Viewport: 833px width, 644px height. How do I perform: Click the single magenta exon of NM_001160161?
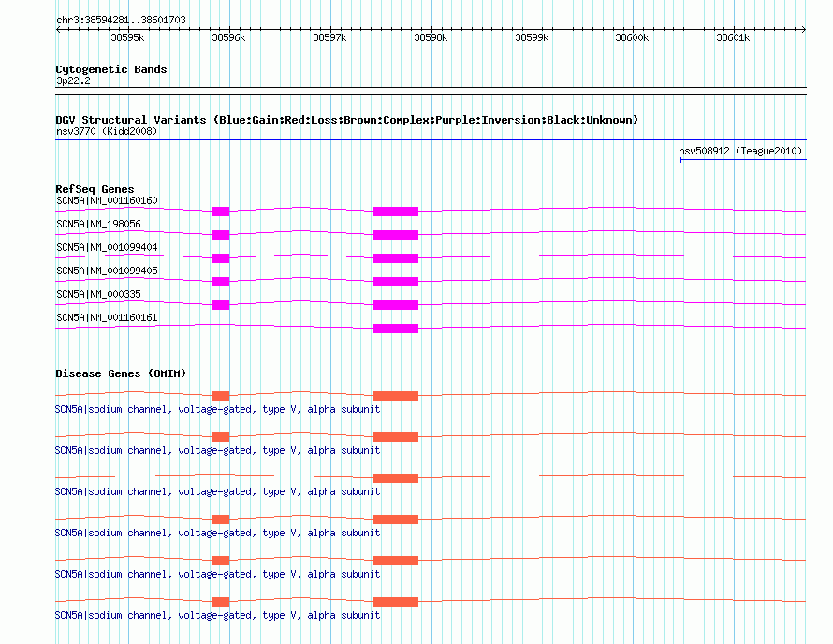(396, 329)
